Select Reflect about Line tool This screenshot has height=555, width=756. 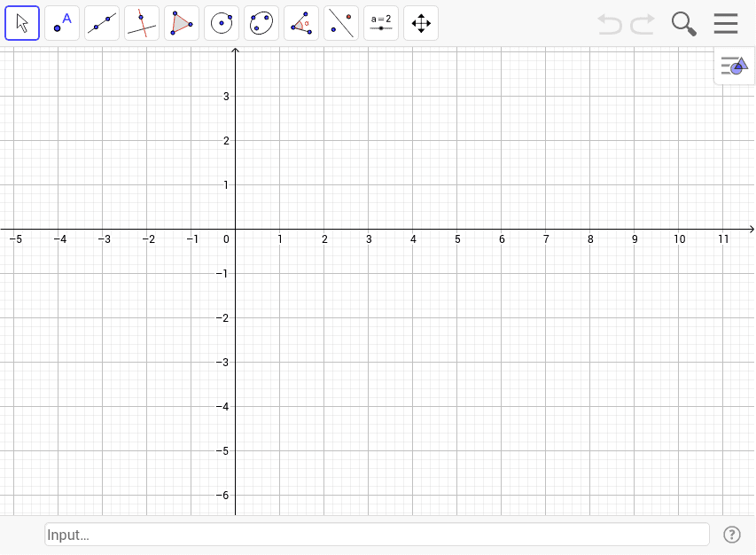341,23
